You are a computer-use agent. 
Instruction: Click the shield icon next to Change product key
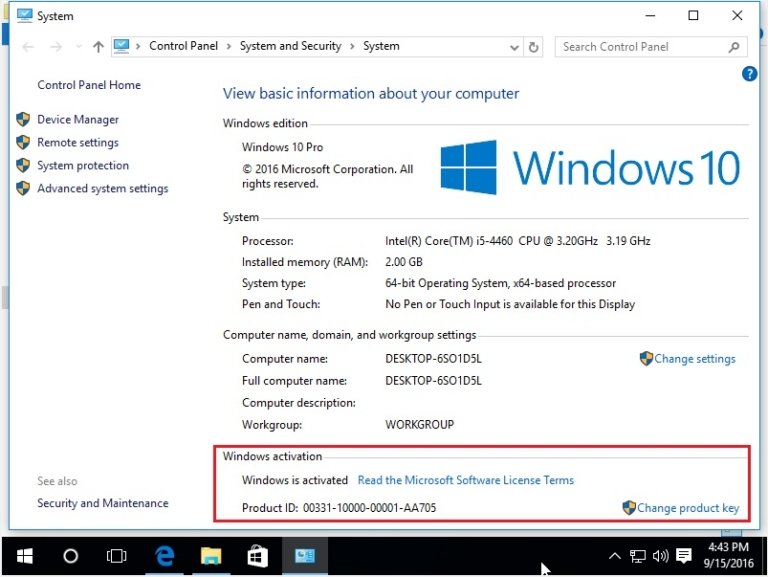pyautogui.click(x=629, y=507)
